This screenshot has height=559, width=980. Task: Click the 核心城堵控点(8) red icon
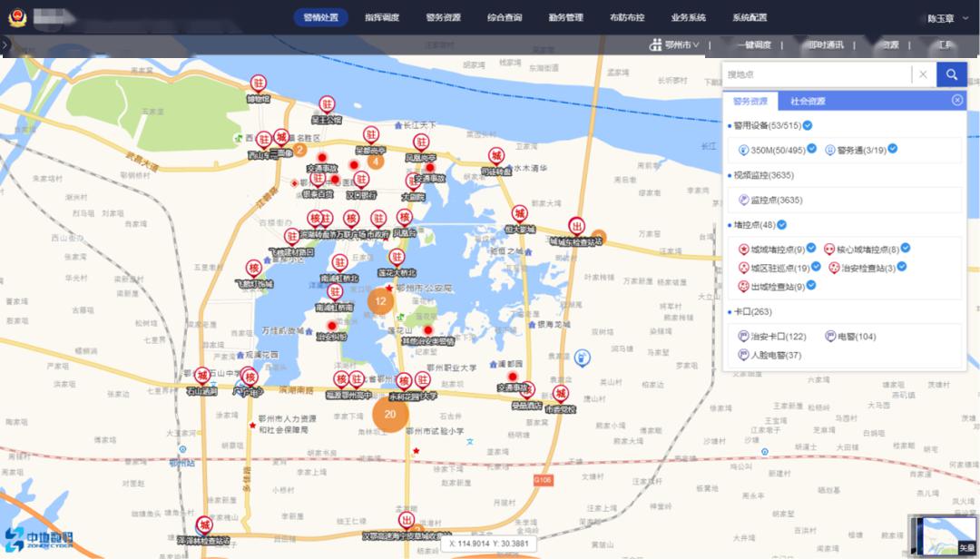(828, 250)
